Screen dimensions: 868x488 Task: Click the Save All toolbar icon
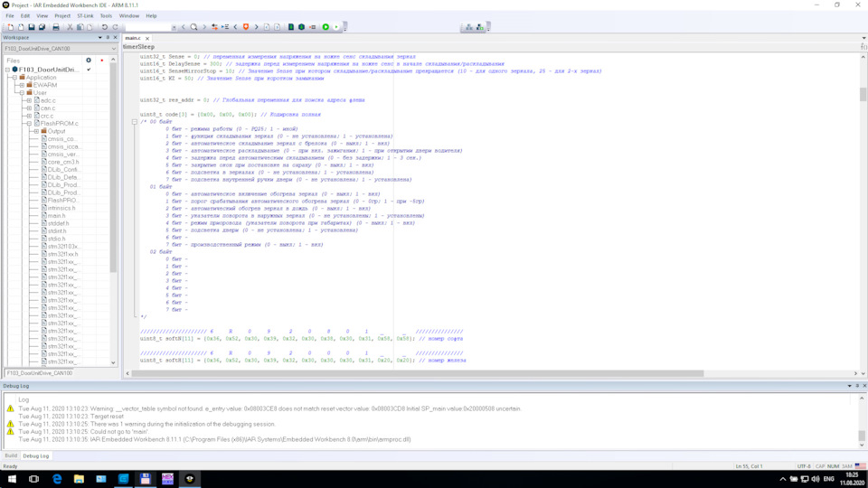click(x=42, y=27)
